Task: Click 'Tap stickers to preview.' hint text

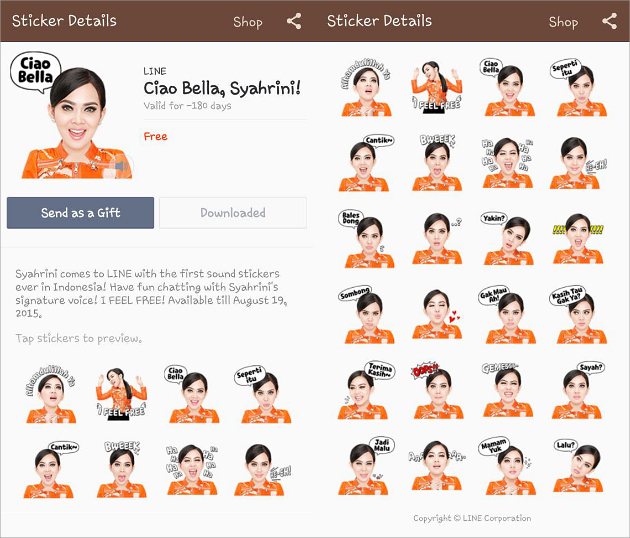Action: coord(79,338)
